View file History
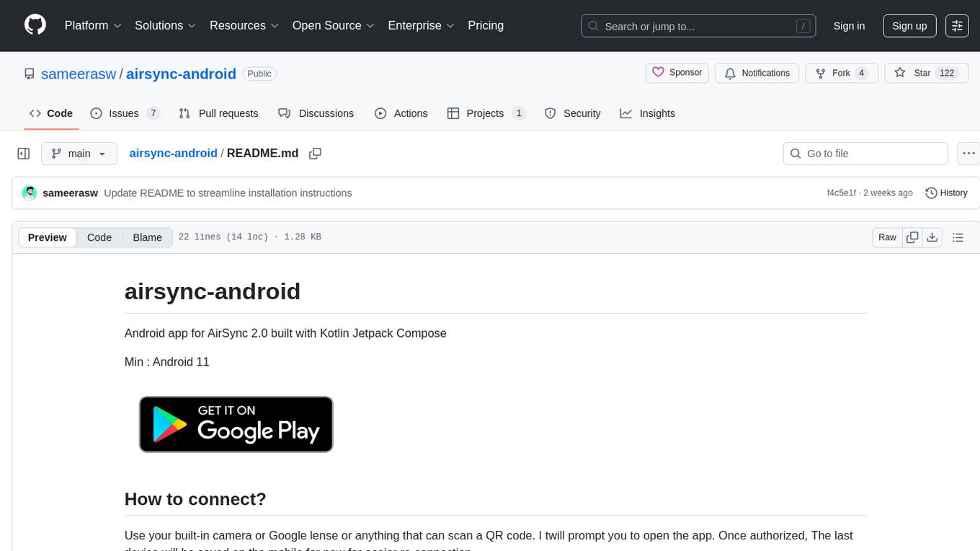Image resolution: width=980 pixels, height=551 pixels. (946, 193)
